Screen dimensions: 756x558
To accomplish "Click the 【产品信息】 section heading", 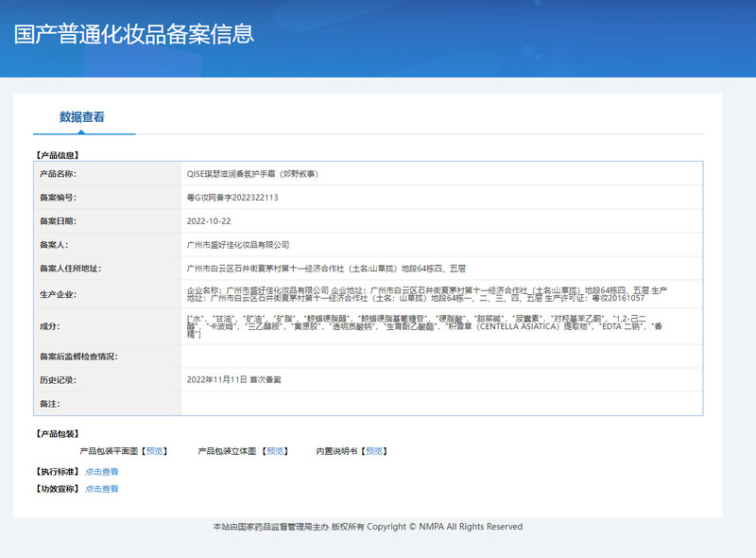I will pyautogui.click(x=55, y=153).
